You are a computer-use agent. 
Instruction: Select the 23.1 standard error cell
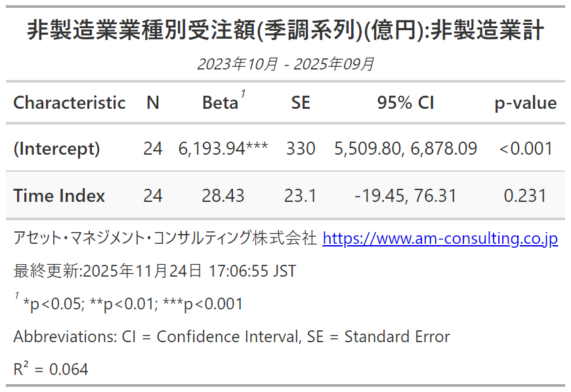301,196
